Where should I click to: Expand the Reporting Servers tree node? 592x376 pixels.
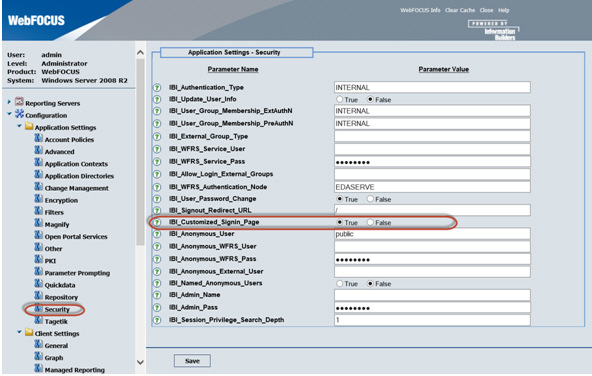pyautogui.click(x=9, y=102)
